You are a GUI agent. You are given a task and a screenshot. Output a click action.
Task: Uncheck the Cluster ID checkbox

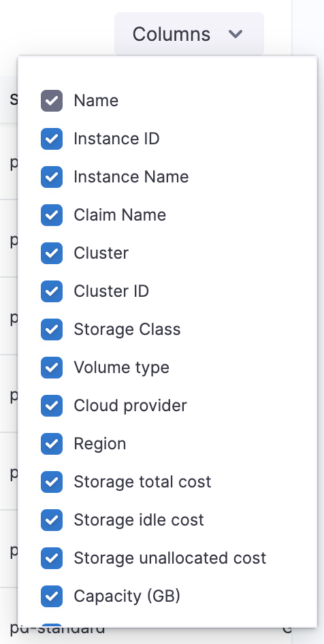[52, 291]
